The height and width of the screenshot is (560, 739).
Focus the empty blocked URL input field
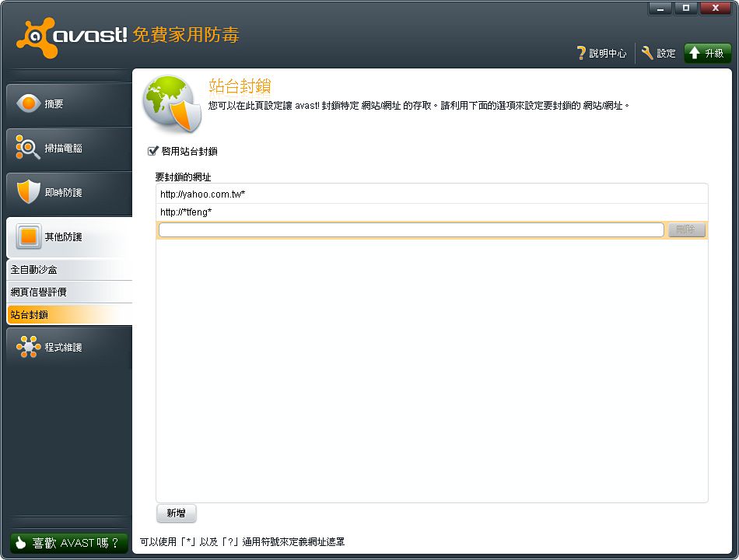coord(411,229)
